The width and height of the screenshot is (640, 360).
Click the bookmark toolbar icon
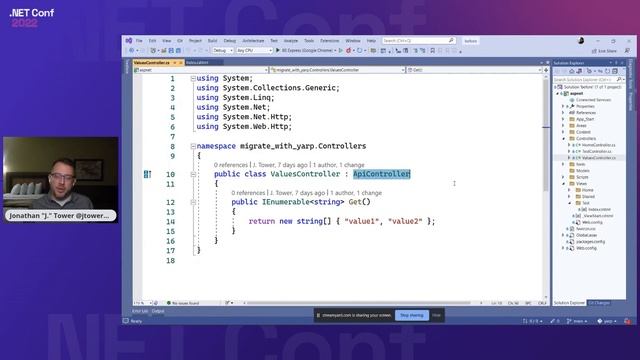433,51
